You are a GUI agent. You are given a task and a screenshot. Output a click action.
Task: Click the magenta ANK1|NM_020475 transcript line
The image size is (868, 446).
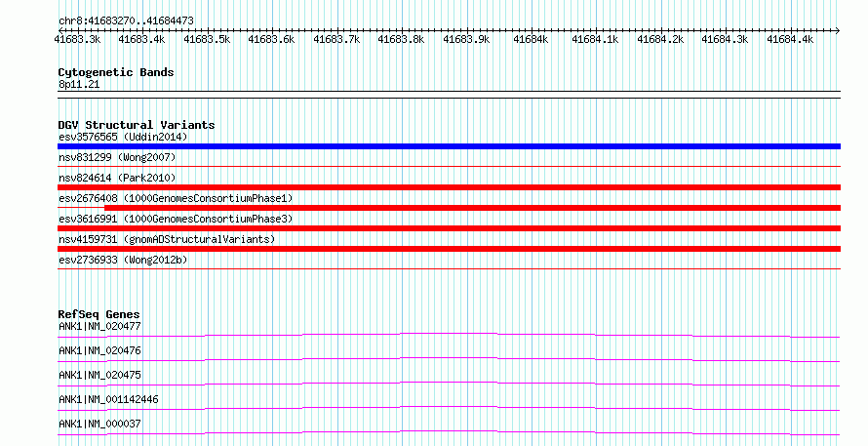point(449,384)
